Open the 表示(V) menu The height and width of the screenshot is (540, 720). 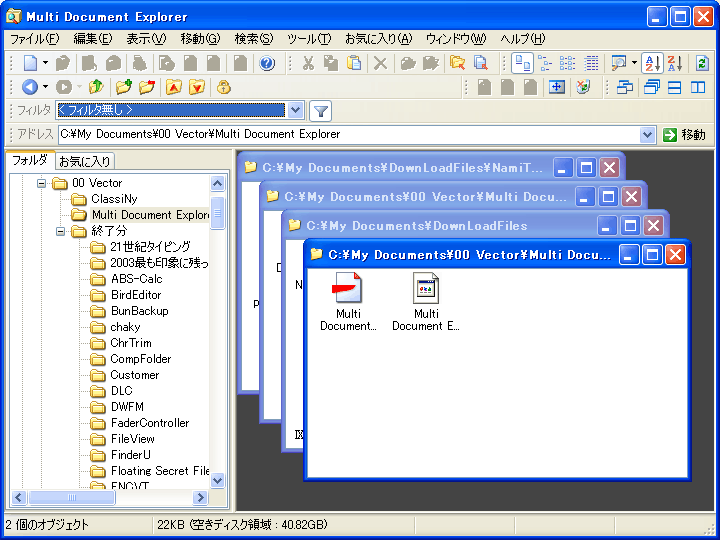pyautogui.click(x=146, y=39)
